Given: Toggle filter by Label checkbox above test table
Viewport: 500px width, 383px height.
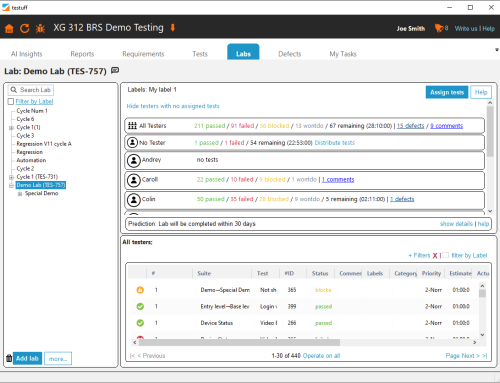Looking at the screenshot, I should 446,255.
